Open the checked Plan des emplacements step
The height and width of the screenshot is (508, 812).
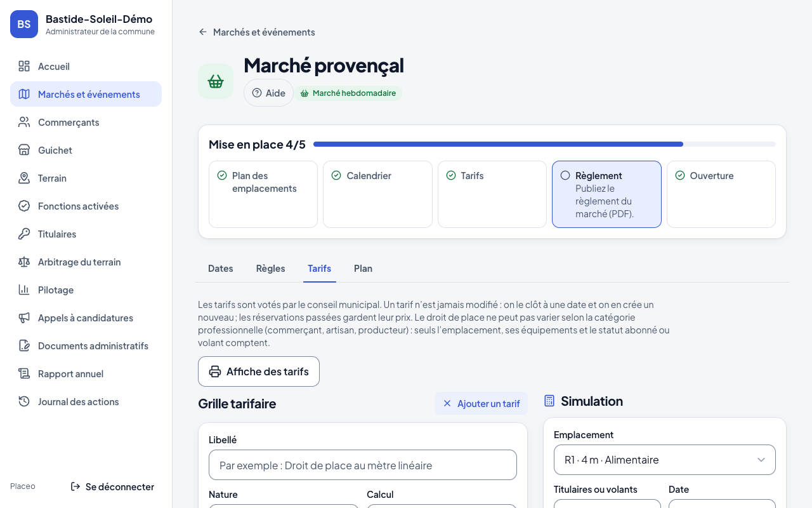263,194
